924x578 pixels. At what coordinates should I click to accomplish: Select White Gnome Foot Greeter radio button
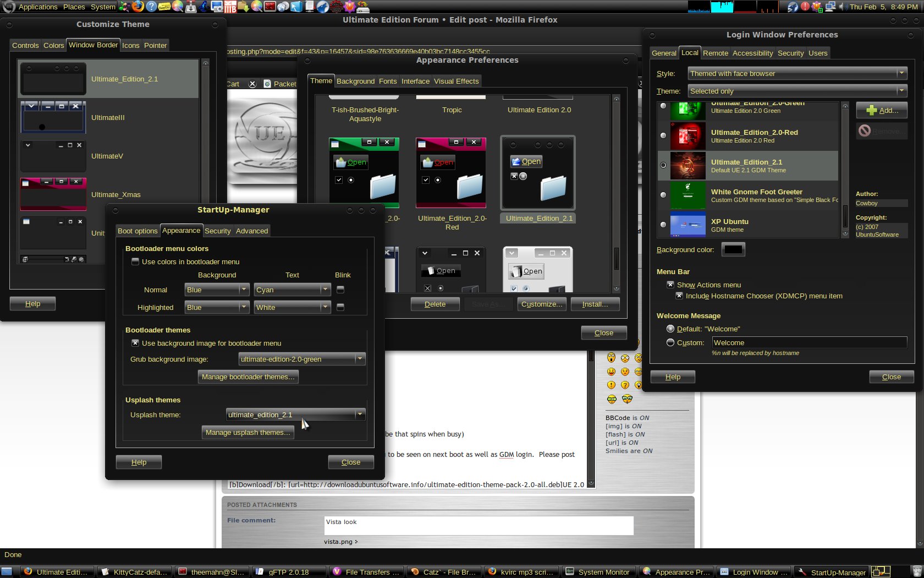point(663,195)
